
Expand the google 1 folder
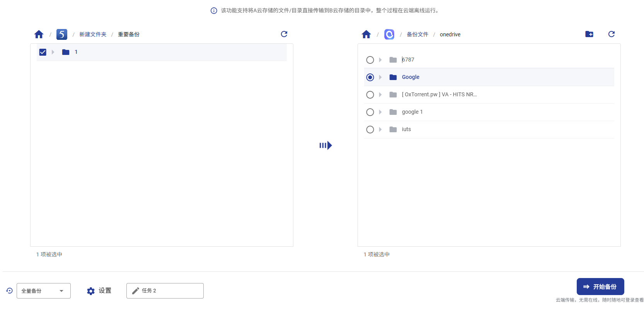click(380, 112)
